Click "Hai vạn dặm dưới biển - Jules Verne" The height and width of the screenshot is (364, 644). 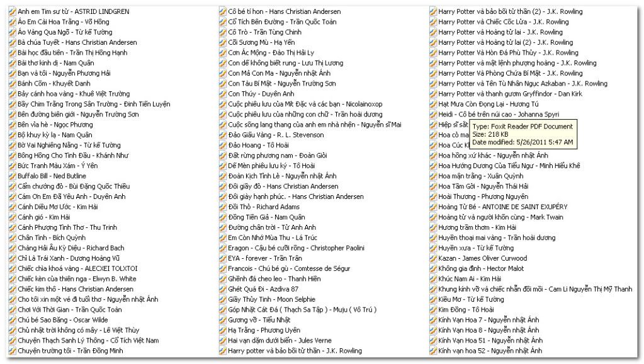280,340
